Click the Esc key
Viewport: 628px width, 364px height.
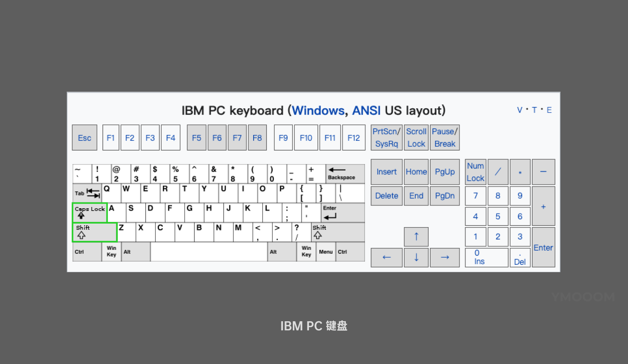click(x=84, y=138)
